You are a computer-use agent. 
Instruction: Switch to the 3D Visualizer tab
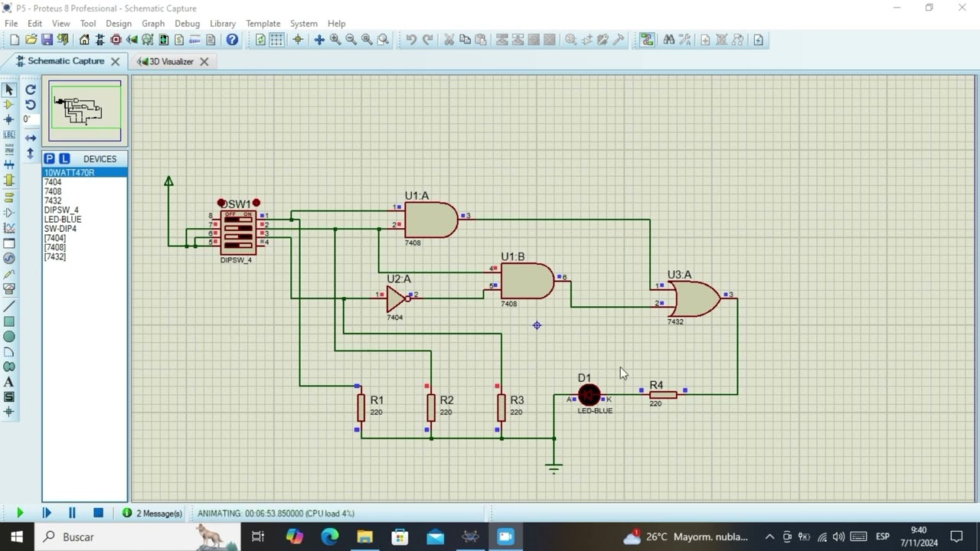tap(171, 61)
